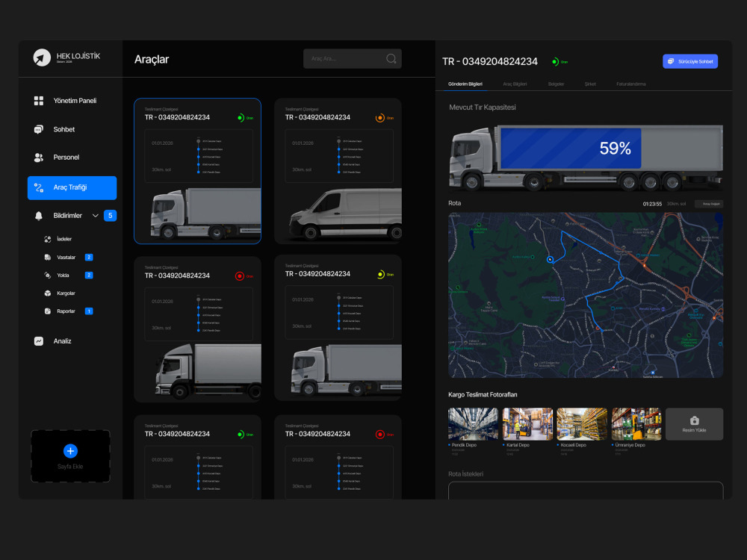
Task: Open the Pendik Depo photo thumbnail
Action: (x=473, y=424)
